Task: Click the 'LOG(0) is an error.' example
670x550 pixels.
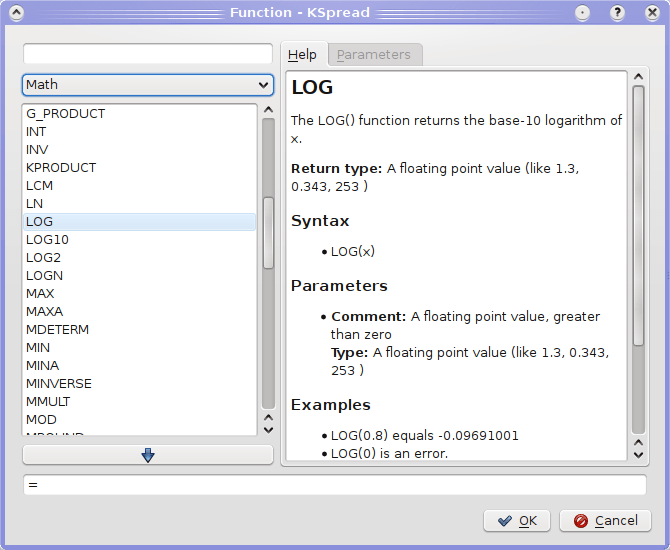Action: pyautogui.click(x=389, y=453)
